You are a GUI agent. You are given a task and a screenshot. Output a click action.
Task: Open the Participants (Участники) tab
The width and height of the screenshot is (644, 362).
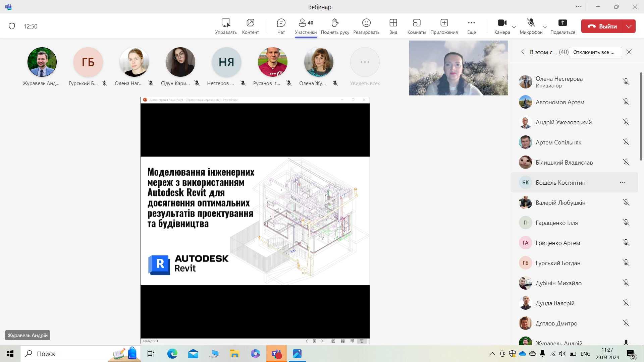click(x=306, y=26)
